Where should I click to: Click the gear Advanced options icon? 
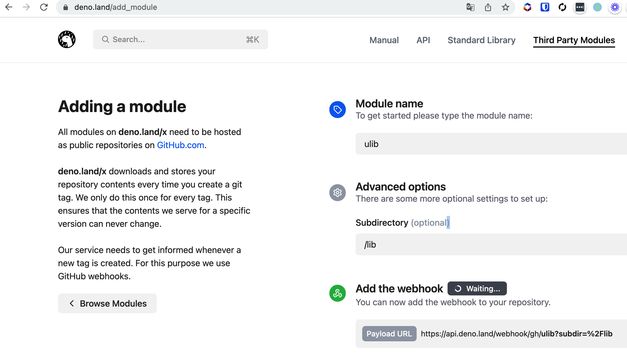[x=338, y=193]
